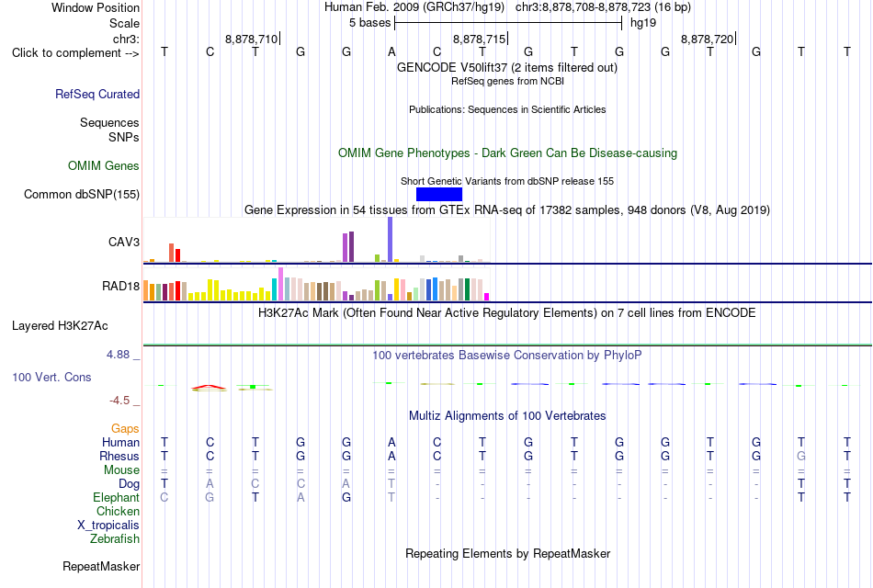Viewport: 873px width, 588px height.
Task: Select the CAV3 expression bar chart
Action: [x=316, y=240]
